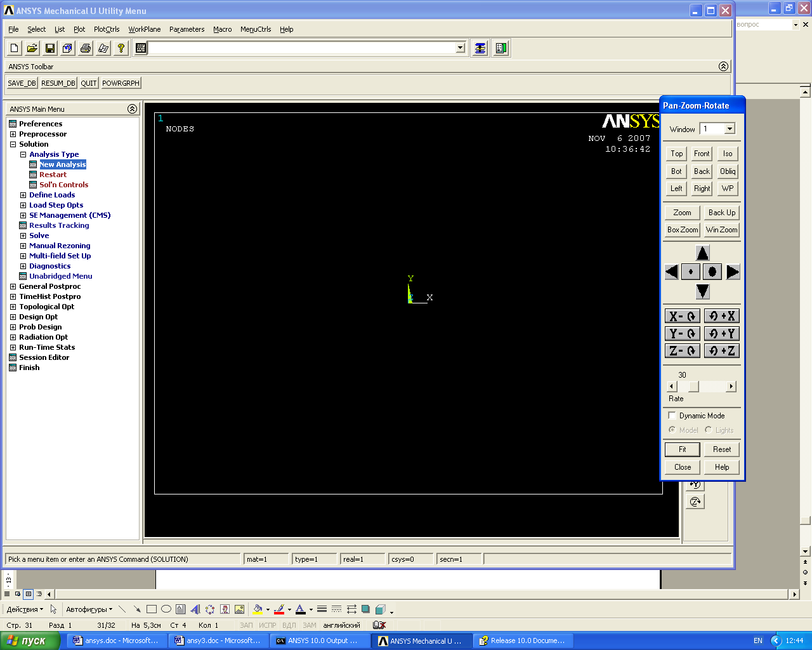This screenshot has height=650, width=812.
Task: Rotate the model about positive Z
Action: pos(722,350)
